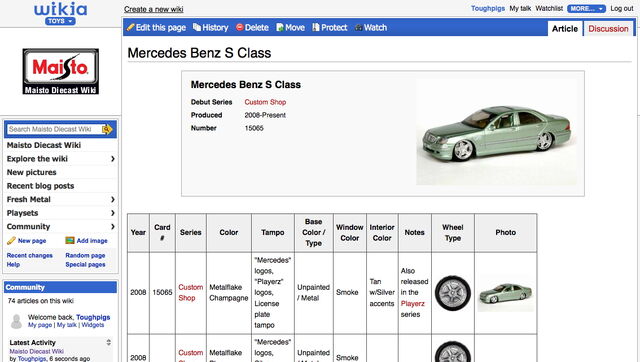The width and height of the screenshot is (640, 362).
Task: Select the 15065 card number cell
Action: point(162,293)
